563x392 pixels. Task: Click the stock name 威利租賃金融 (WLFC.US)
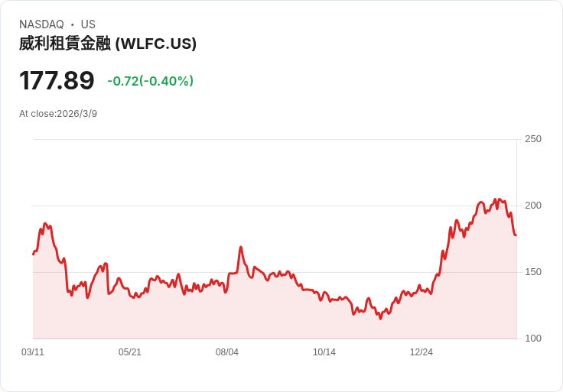click(x=108, y=44)
